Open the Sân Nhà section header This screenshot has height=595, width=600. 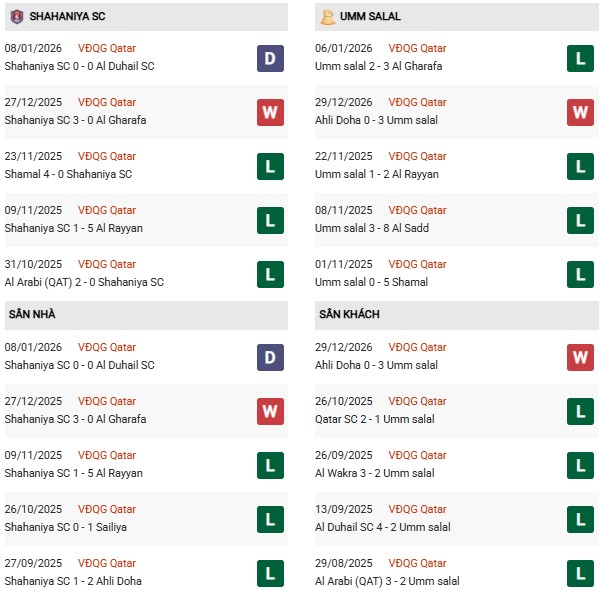tap(30, 314)
